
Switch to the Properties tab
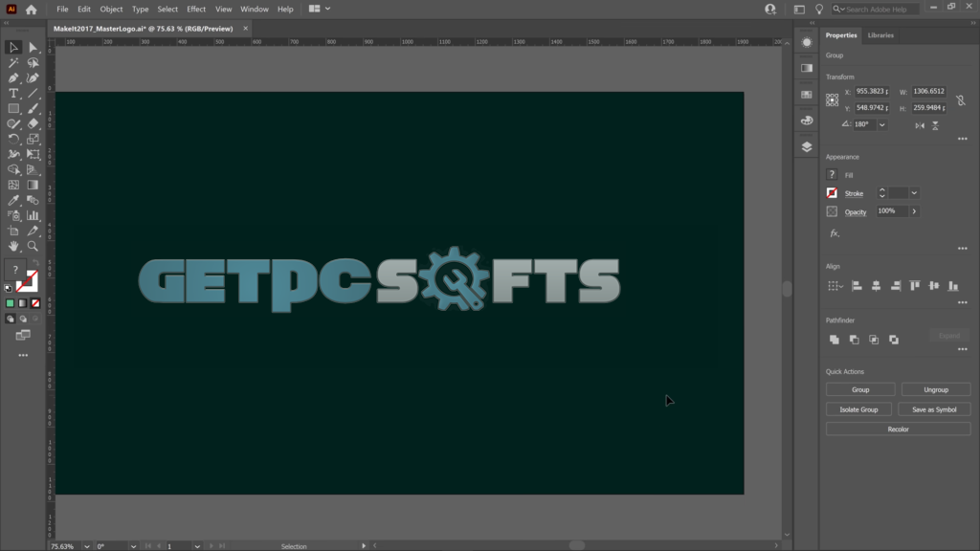click(841, 35)
